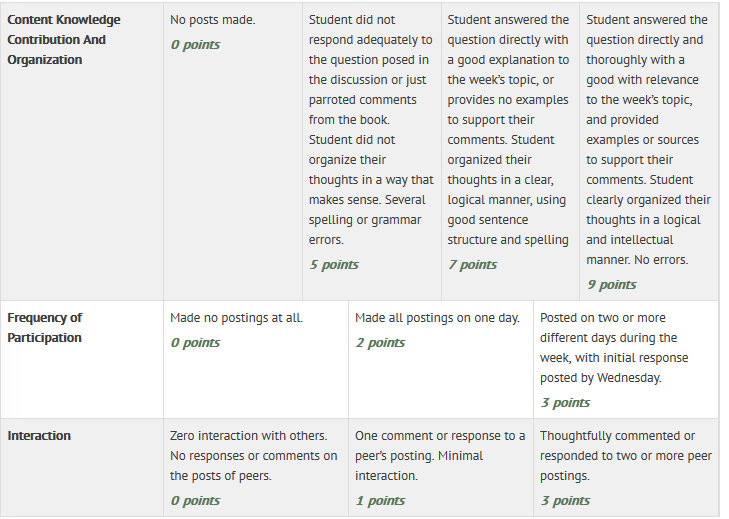This screenshot has height=519, width=729.
Task: Click the "7 points" label
Action: (x=472, y=265)
